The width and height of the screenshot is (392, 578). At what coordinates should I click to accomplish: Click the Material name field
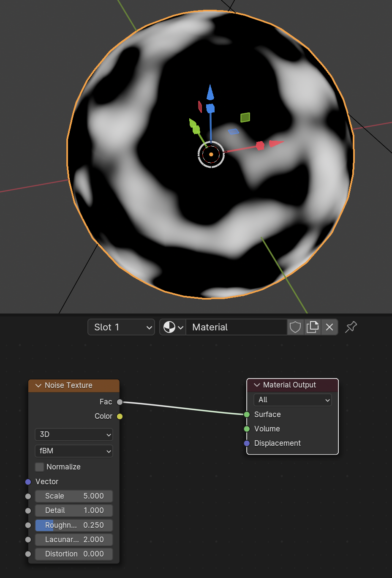[237, 327]
